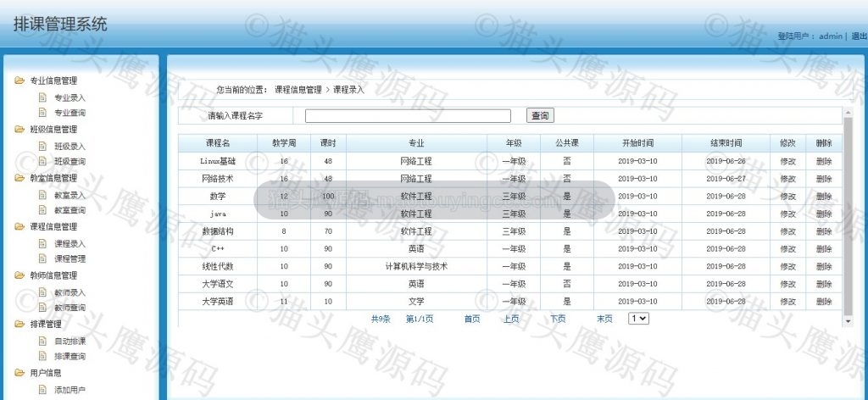Screen dimensions: 868x400
Task: Click the 2019-06-27 end date cell
Action: tap(726, 180)
